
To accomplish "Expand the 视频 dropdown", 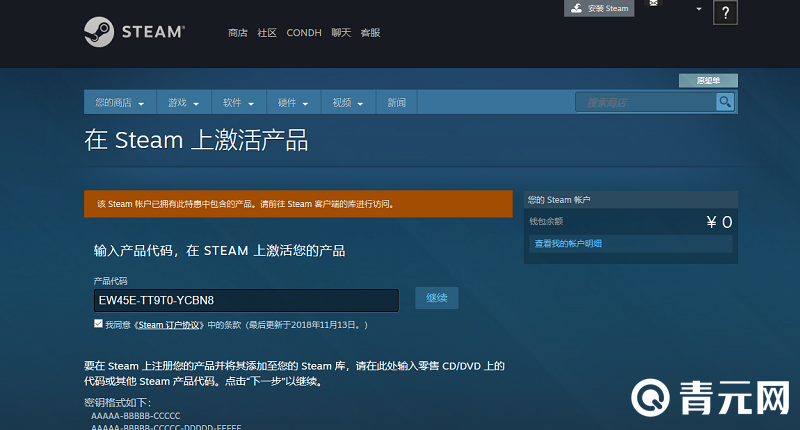I will coord(348,103).
